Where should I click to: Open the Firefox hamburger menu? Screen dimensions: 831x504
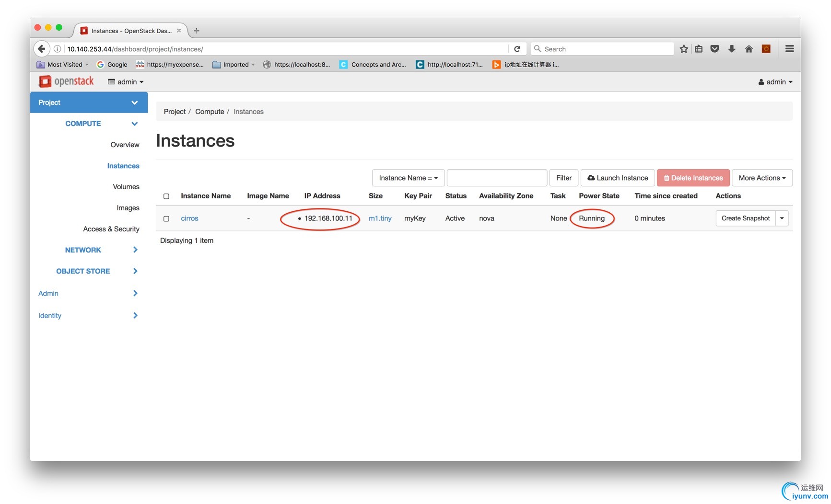(789, 49)
